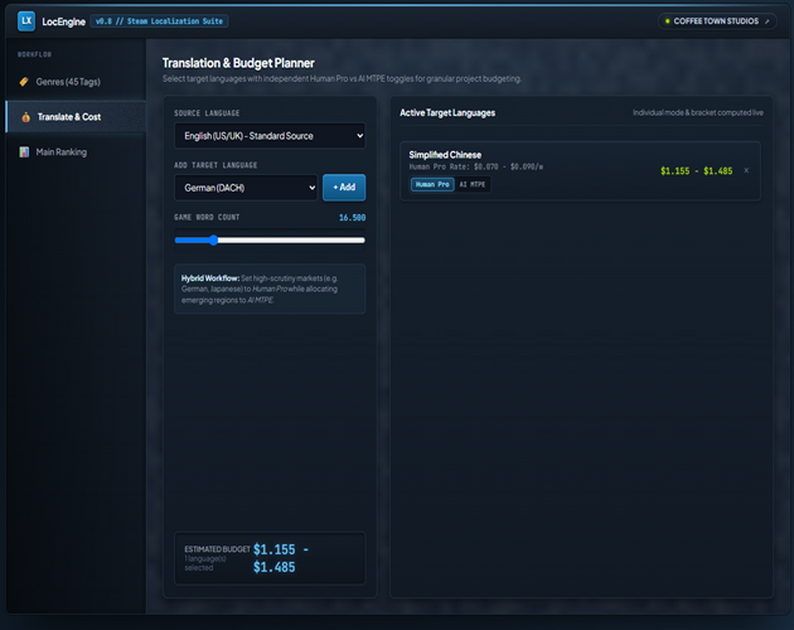Click the Estimated Budget total amount

281,559
